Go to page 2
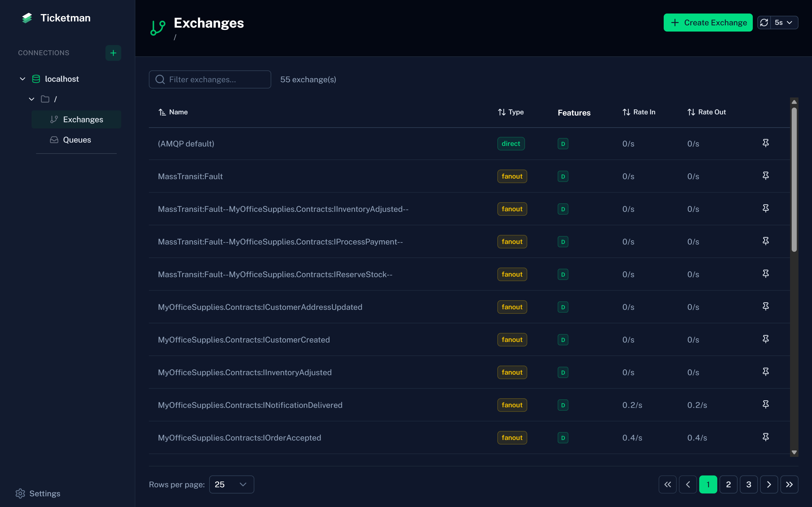Screen dimensions: 812x507 (728, 484)
